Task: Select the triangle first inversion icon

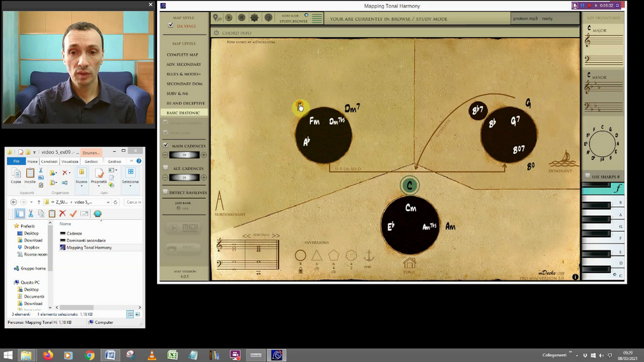Action: pos(317,256)
